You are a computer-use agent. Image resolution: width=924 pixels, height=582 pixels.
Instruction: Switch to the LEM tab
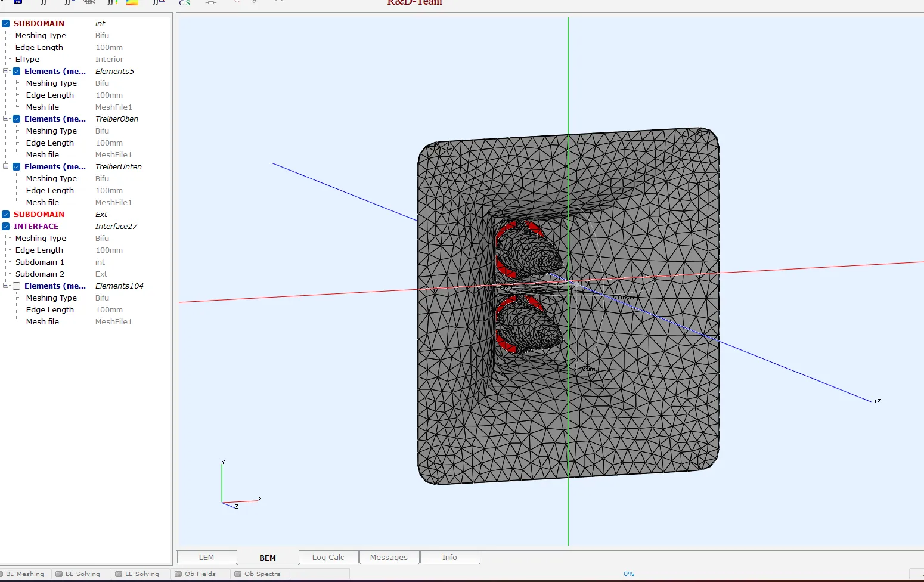tap(207, 558)
